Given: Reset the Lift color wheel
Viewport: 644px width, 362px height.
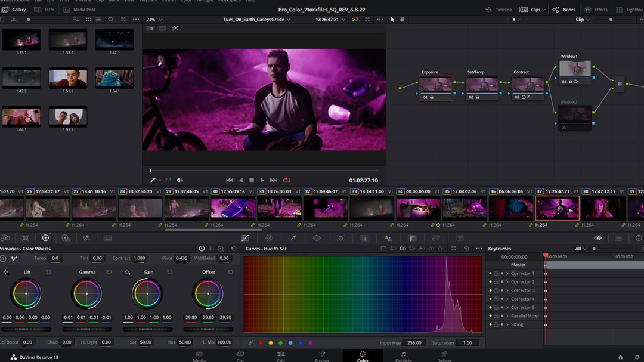Looking at the screenshot, I should pyautogui.click(x=48, y=272).
